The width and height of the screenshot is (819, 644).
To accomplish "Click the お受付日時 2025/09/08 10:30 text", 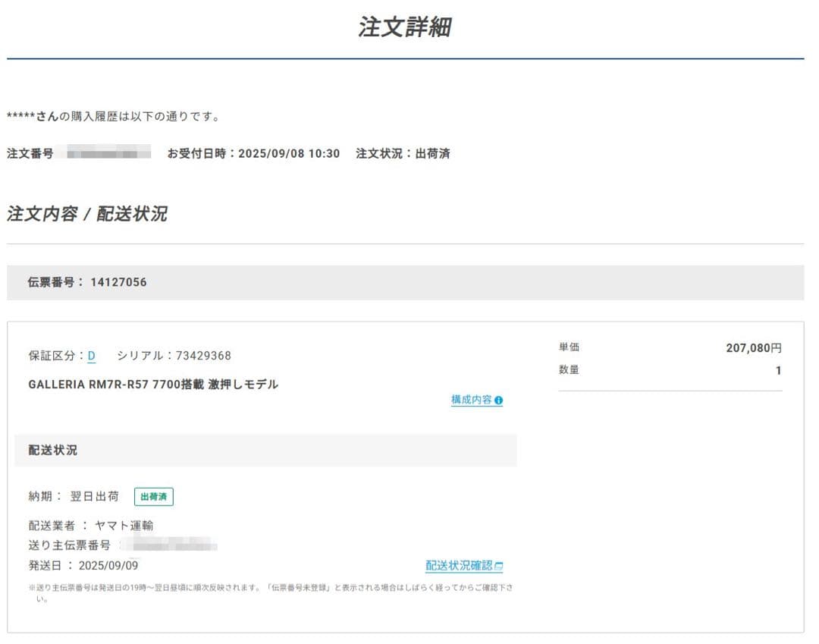I will [253, 153].
